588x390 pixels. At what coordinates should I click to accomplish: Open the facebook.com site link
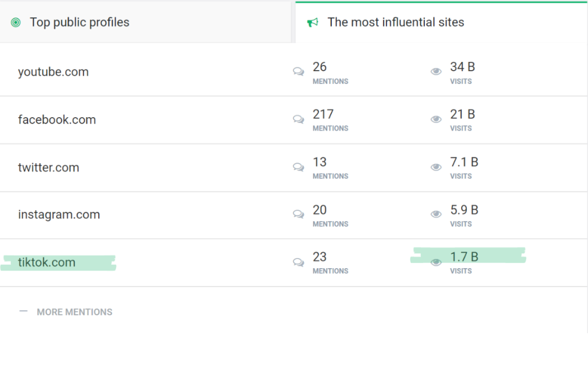click(57, 120)
